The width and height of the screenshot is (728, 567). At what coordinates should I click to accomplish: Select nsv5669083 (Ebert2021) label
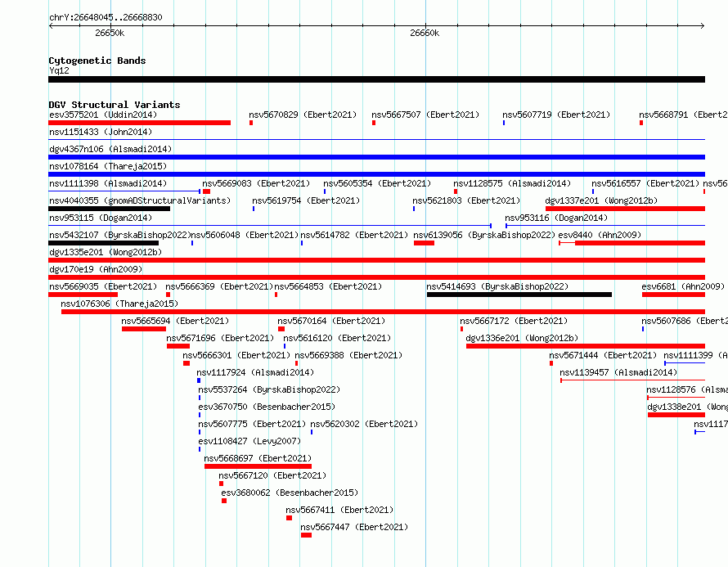click(x=256, y=183)
